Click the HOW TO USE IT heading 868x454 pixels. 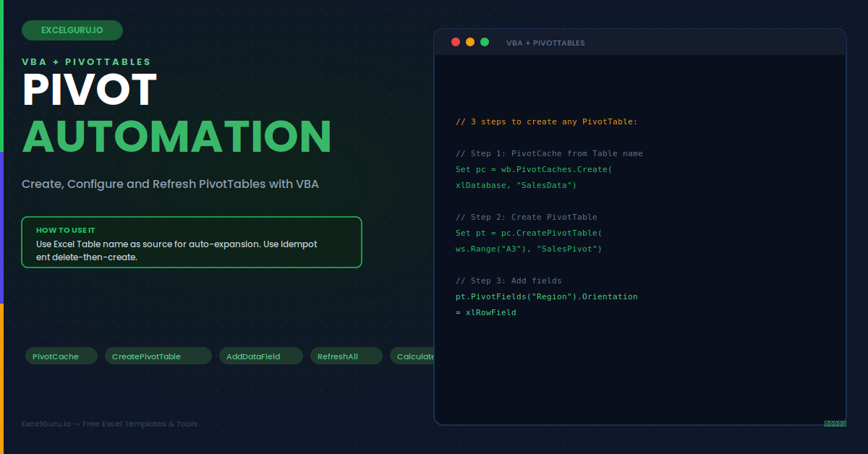66,230
